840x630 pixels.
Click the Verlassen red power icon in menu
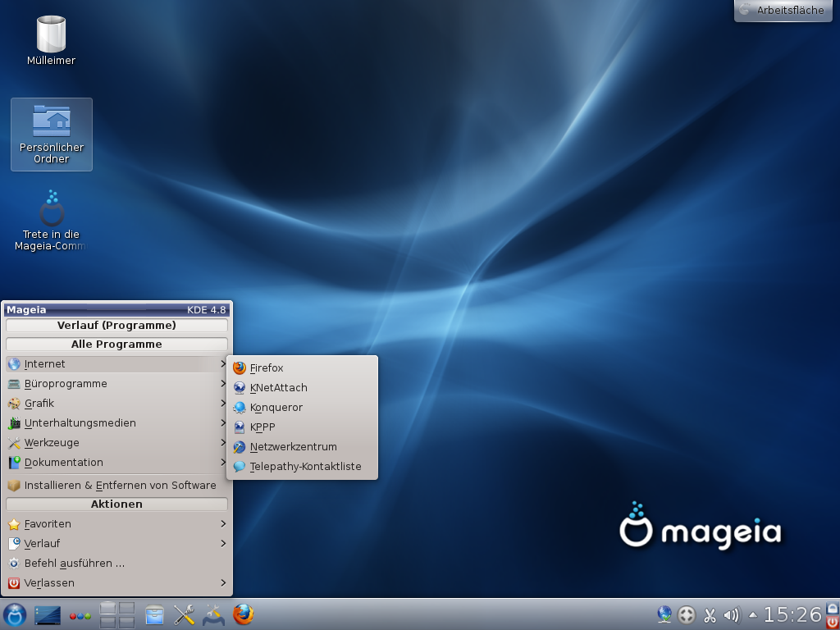14,583
